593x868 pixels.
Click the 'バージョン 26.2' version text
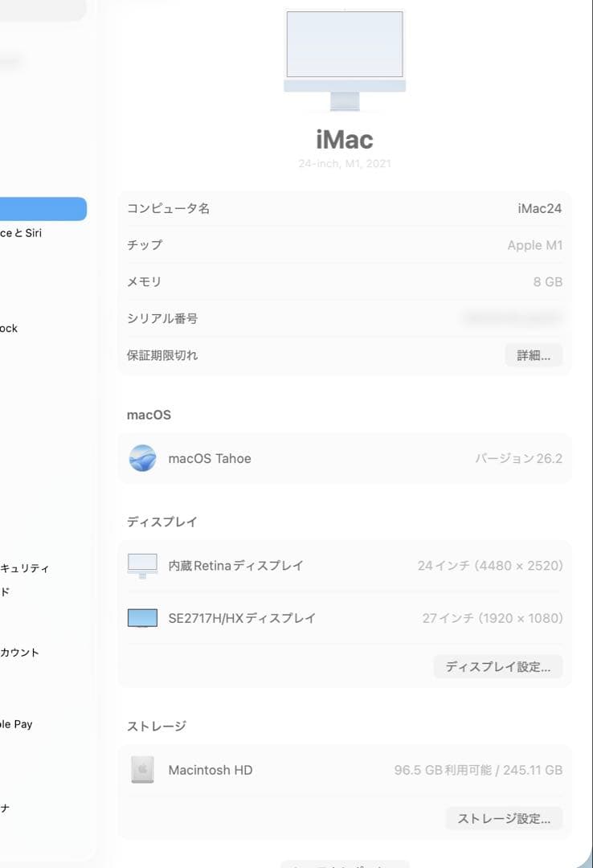pos(519,458)
